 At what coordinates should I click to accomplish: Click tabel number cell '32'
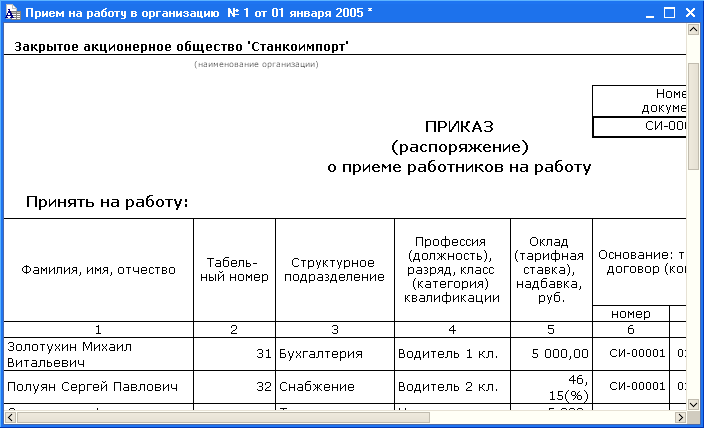(234, 387)
